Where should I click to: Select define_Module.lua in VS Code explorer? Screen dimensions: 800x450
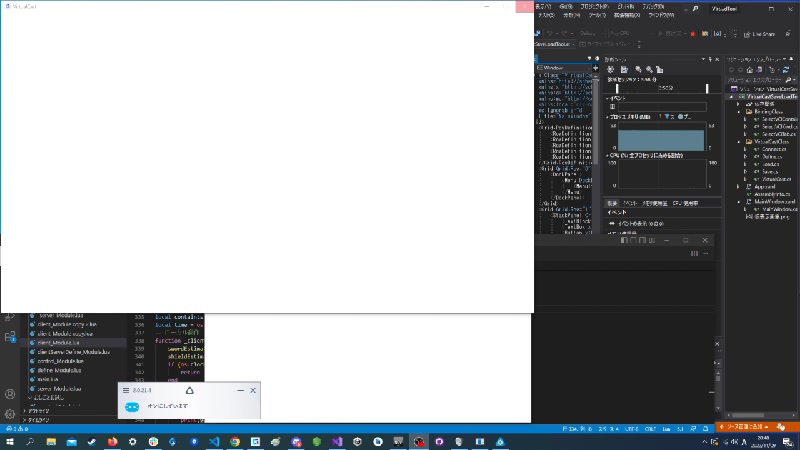coord(59,370)
